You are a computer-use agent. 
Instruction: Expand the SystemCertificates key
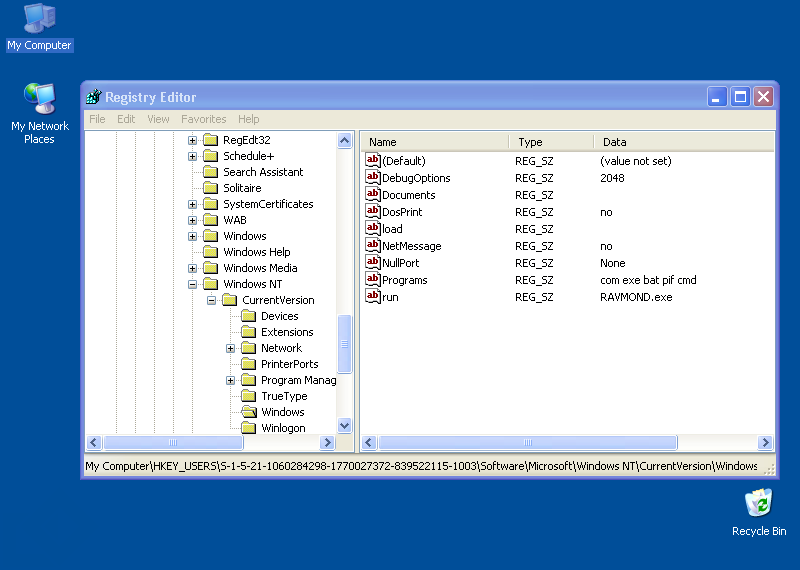click(192, 205)
